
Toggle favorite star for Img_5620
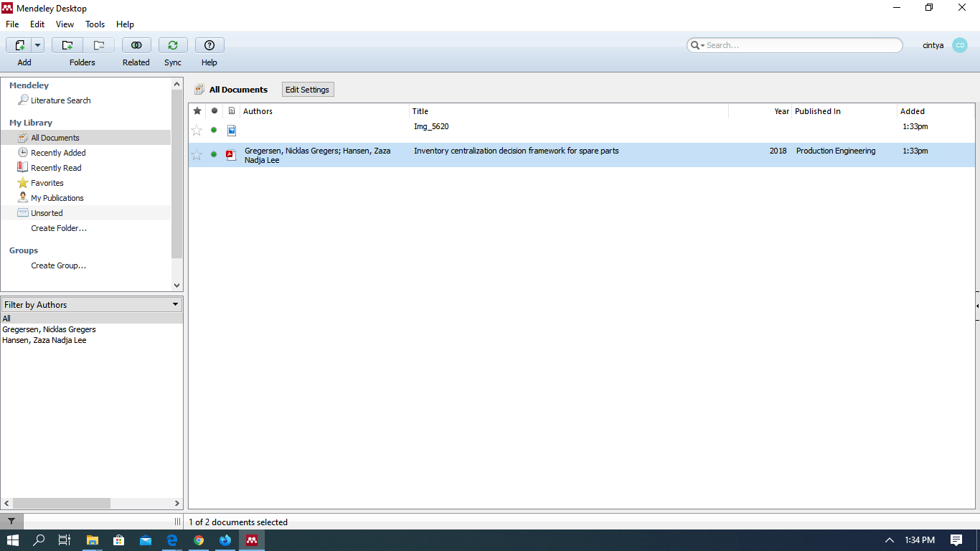pyautogui.click(x=197, y=131)
